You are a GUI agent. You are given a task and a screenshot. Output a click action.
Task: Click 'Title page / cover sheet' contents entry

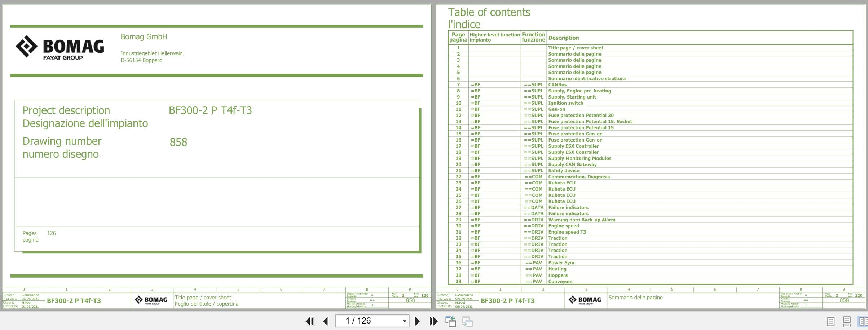coord(576,48)
